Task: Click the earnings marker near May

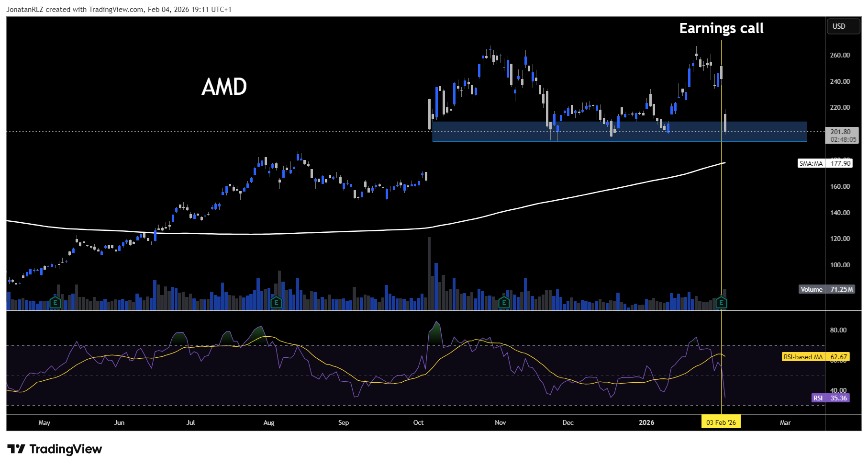Action: pos(55,303)
